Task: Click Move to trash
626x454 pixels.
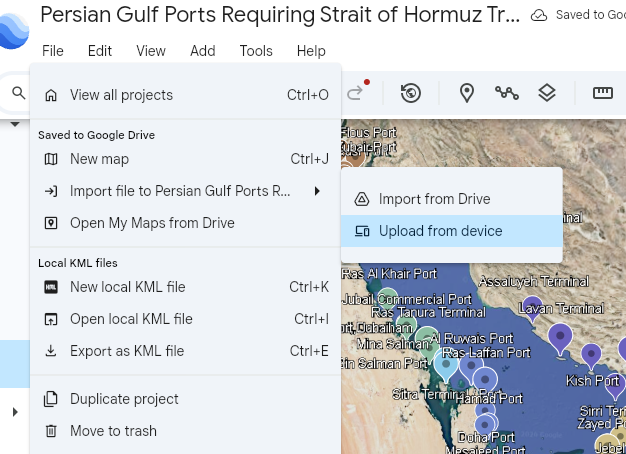Action: coord(113,431)
